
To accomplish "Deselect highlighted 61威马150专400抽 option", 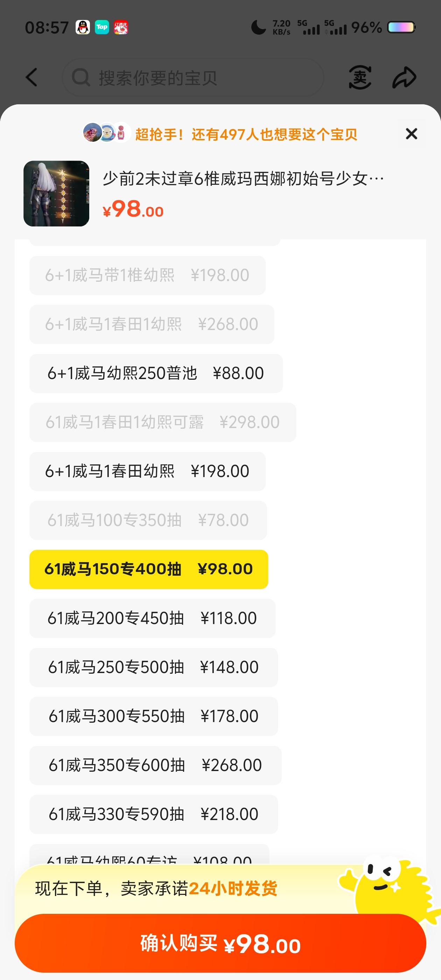I will pos(149,569).
